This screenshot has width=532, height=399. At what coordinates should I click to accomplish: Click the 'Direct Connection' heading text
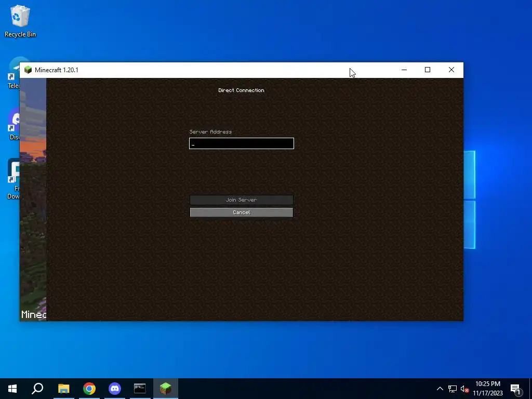241,90
